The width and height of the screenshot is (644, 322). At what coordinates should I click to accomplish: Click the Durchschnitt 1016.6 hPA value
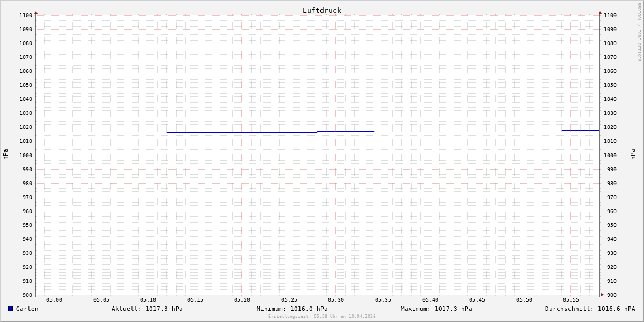590,309
